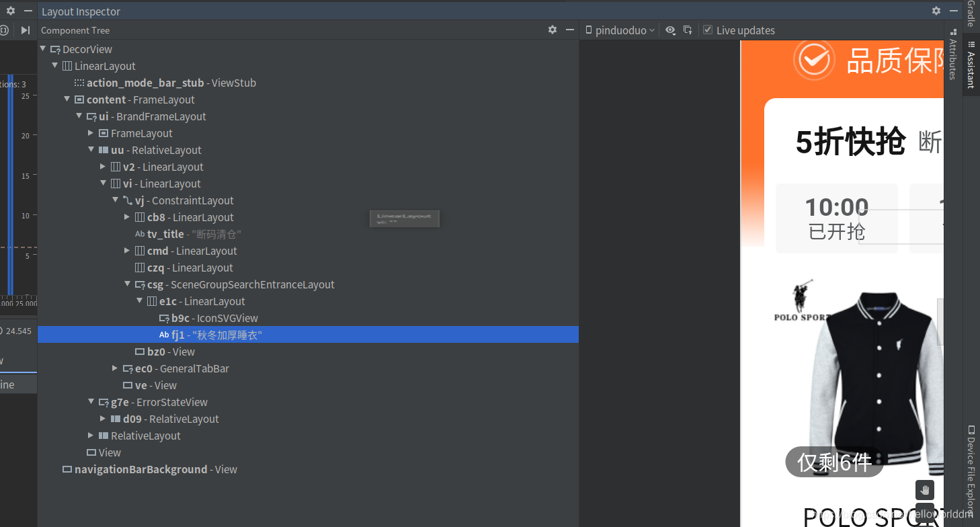Select the DecorView icon in tree

[x=55, y=49]
